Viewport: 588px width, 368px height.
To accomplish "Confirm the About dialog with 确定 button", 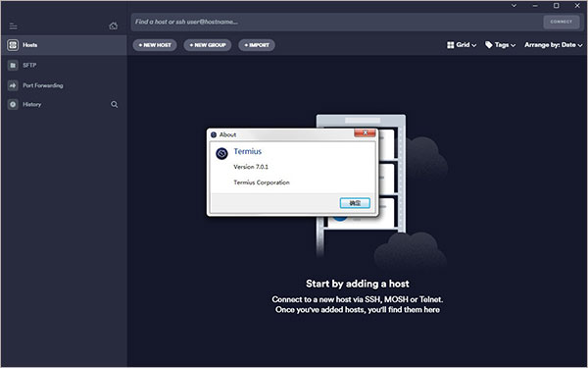I will click(x=355, y=203).
